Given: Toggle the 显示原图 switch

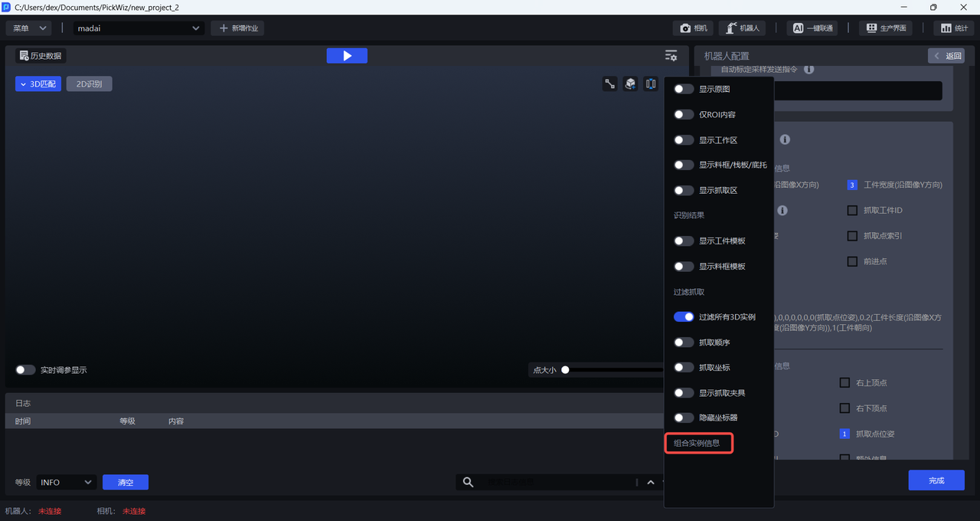Looking at the screenshot, I should (684, 89).
